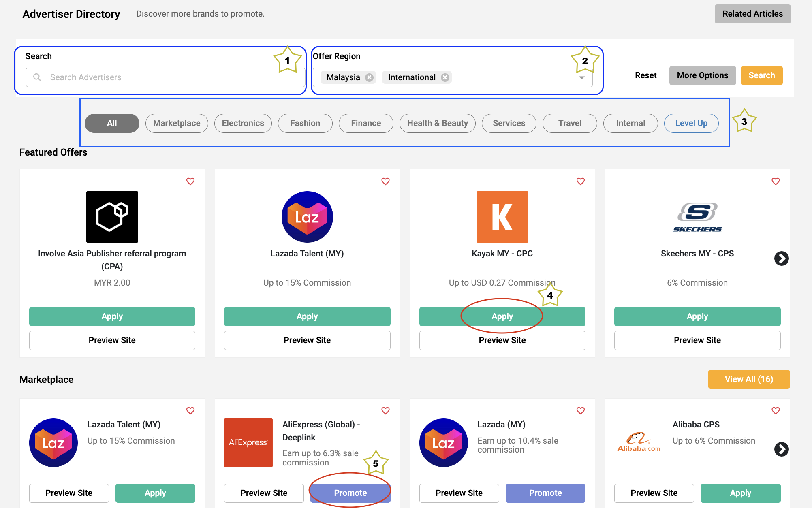Click the search magnifier icon

click(x=37, y=77)
